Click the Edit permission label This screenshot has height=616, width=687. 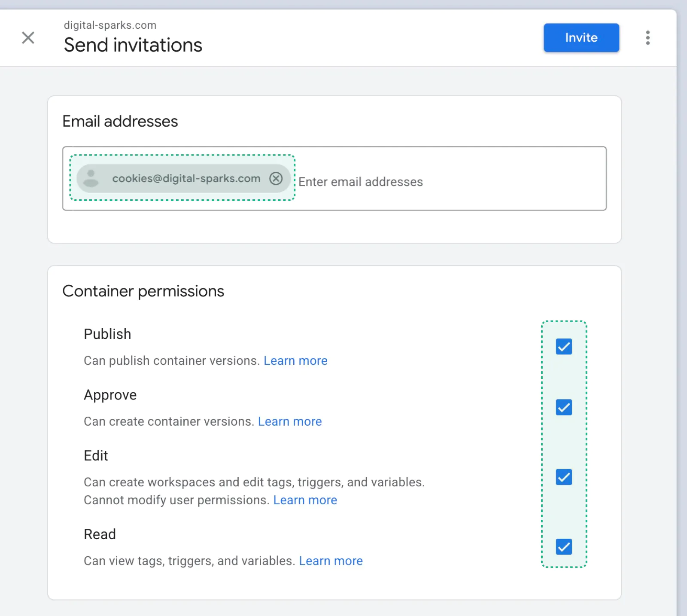pyautogui.click(x=96, y=456)
